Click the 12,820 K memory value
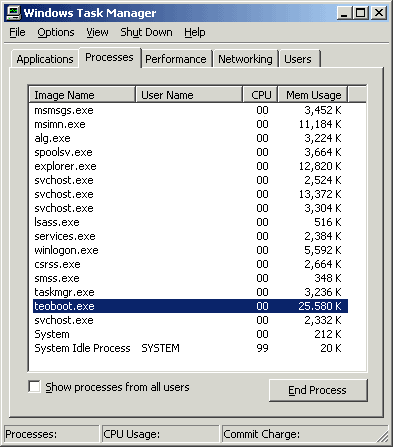 320,166
